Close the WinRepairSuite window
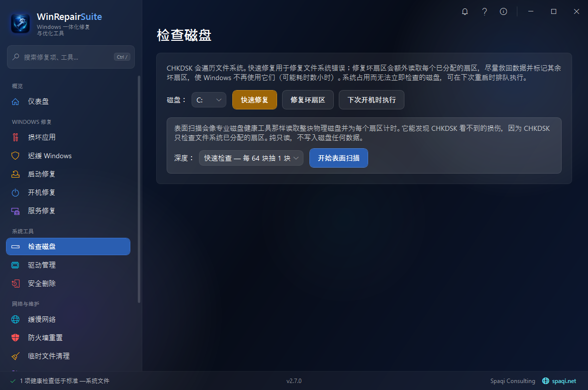 [577, 11]
